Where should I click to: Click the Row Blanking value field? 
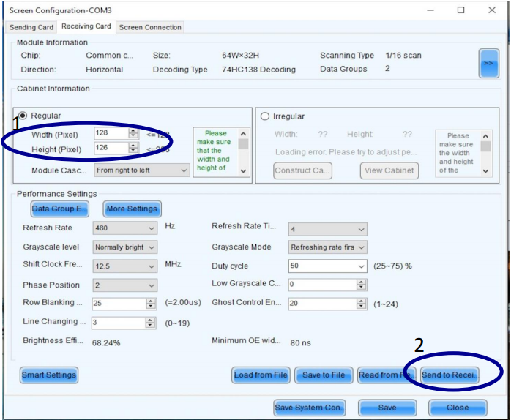pos(119,304)
